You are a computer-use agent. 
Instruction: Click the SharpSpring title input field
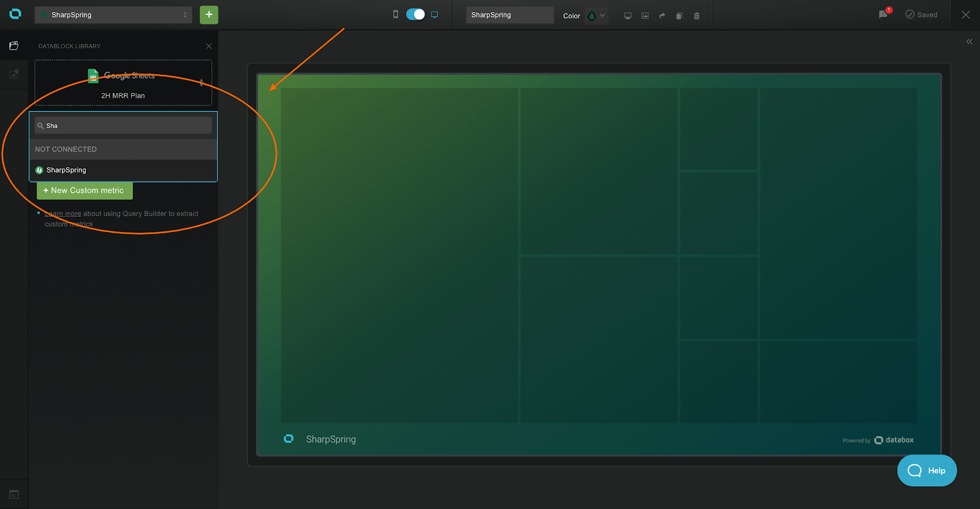point(510,15)
